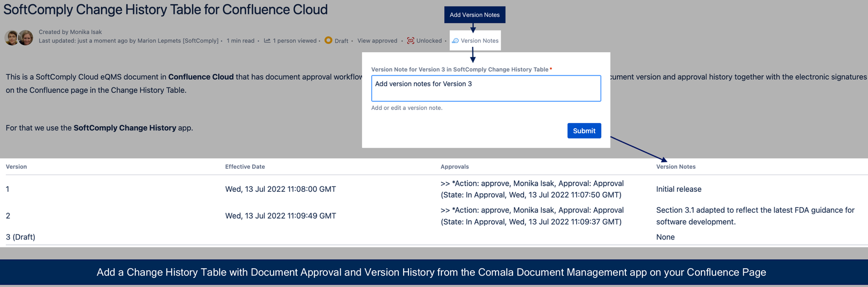
Task: Click the Unlocked status label
Action: [x=429, y=41]
